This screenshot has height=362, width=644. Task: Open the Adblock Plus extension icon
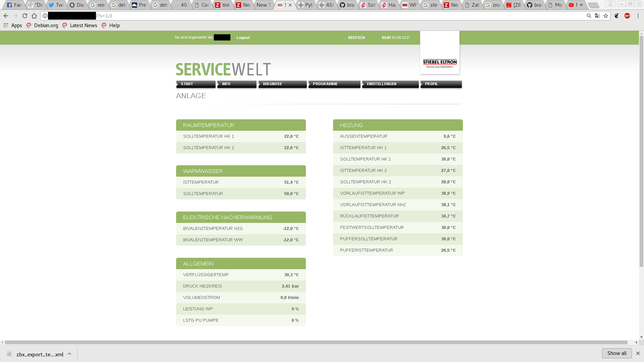pos(627,16)
